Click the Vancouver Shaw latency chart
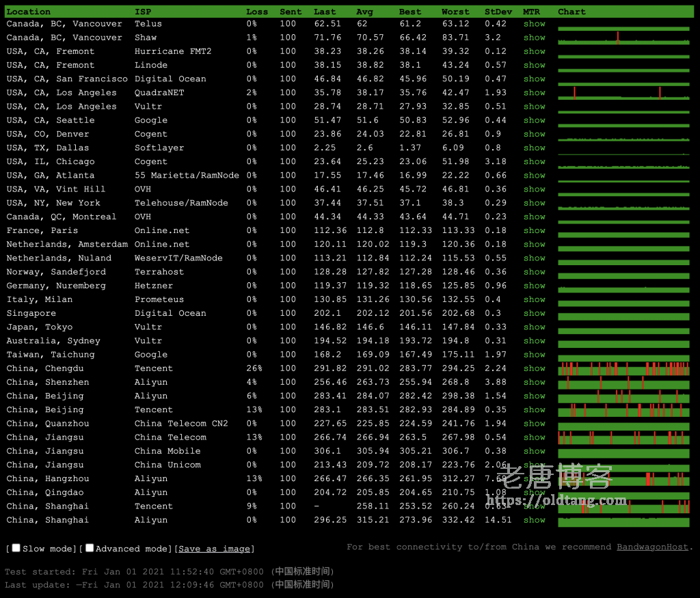 click(x=623, y=38)
